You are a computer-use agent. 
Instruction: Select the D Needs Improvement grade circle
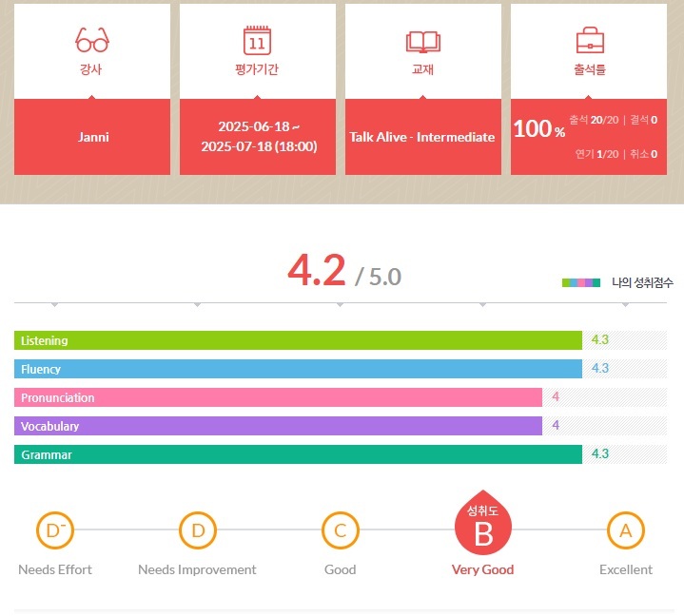[x=197, y=530]
